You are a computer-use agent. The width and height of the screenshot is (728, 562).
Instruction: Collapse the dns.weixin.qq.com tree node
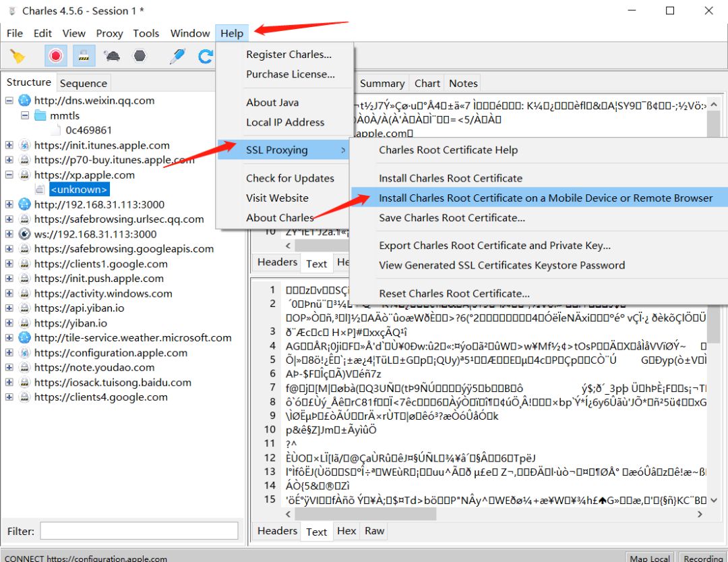(9, 101)
